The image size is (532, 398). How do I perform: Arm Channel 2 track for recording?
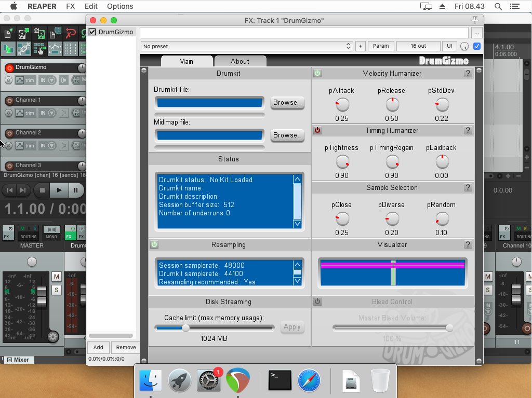click(9, 133)
